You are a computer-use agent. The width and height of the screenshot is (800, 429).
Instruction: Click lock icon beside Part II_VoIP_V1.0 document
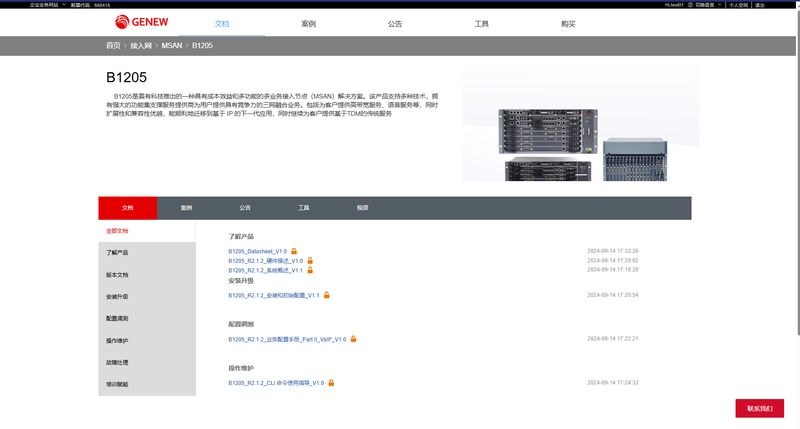pyautogui.click(x=353, y=339)
